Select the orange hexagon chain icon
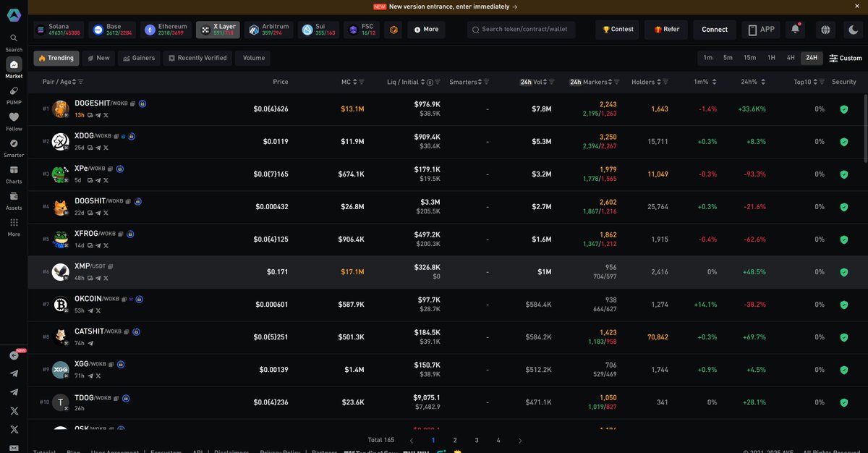 pyautogui.click(x=394, y=30)
